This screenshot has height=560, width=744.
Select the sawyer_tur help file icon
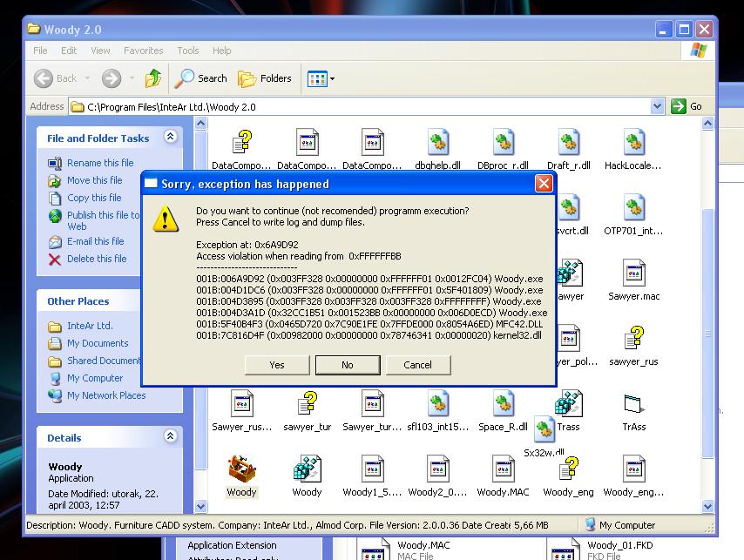coord(307,403)
